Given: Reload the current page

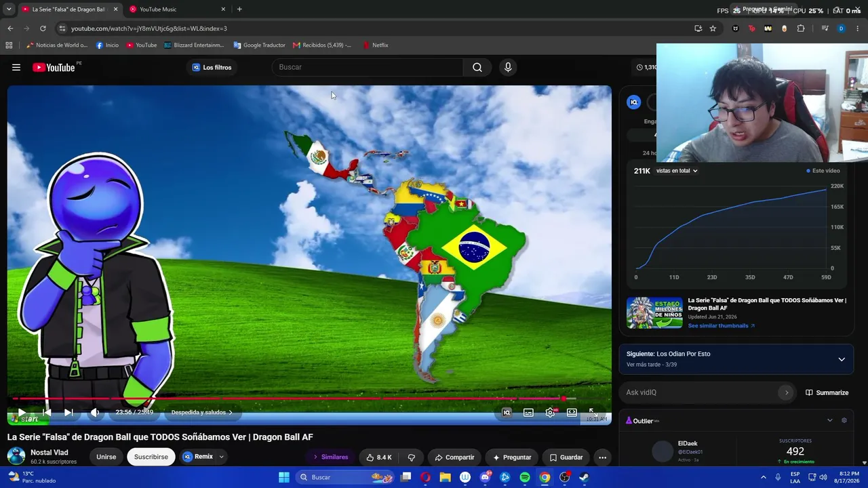Looking at the screenshot, I should [43, 28].
